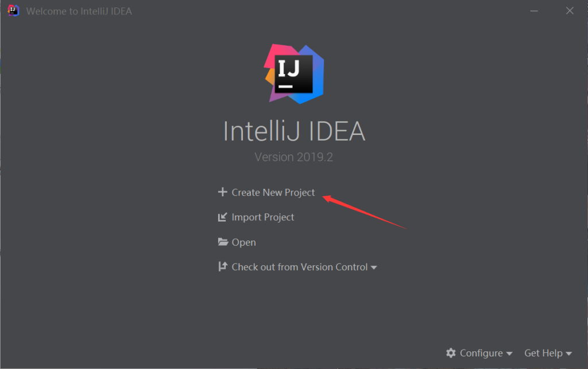Click the Configure gear icon
Image resolution: width=588 pixels, height=369 pixels.
tap(451, 353)
